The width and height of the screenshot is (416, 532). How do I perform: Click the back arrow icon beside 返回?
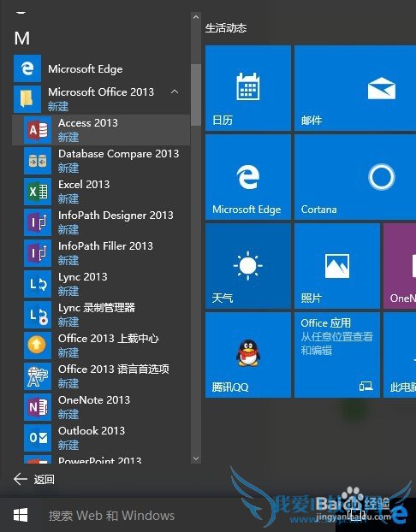click(21, 479)
